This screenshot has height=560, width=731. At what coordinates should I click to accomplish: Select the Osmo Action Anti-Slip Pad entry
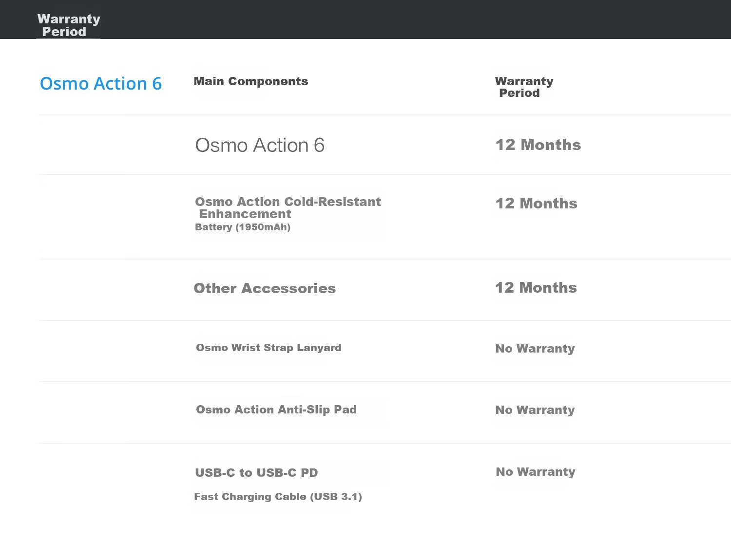pyautogui.click(x=276, y=410)
